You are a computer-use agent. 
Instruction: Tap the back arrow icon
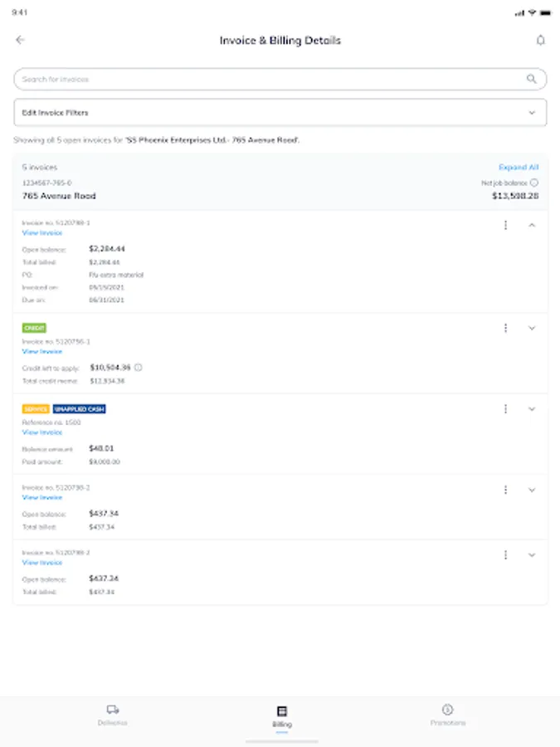[x=21, y=40]
